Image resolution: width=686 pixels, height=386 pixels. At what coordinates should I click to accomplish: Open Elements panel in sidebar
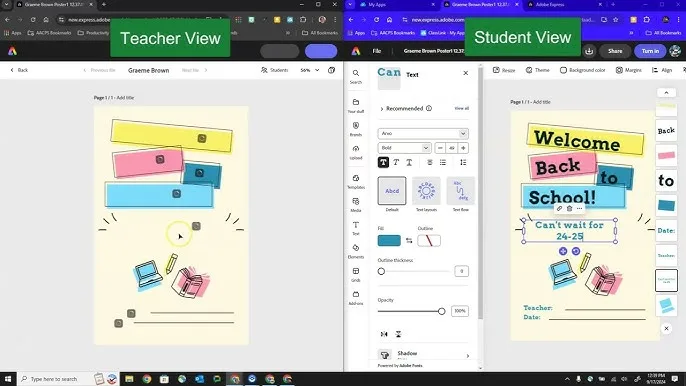[x=356, y=251]
